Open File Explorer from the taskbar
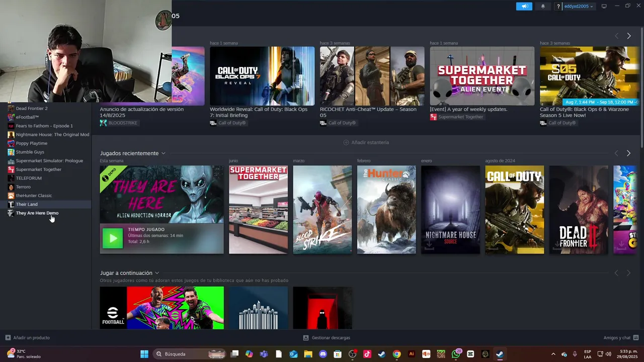 click(x=308, y=354)
